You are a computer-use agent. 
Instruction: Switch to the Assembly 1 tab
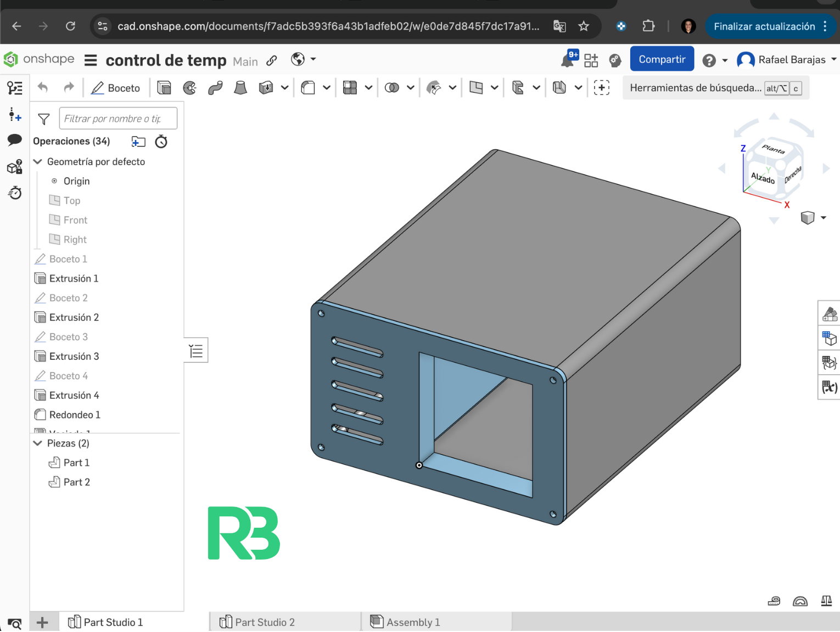436,622
